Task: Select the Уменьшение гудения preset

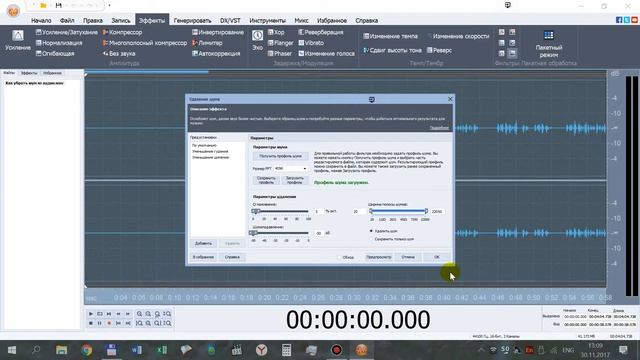Action: [x=210, y=151]
